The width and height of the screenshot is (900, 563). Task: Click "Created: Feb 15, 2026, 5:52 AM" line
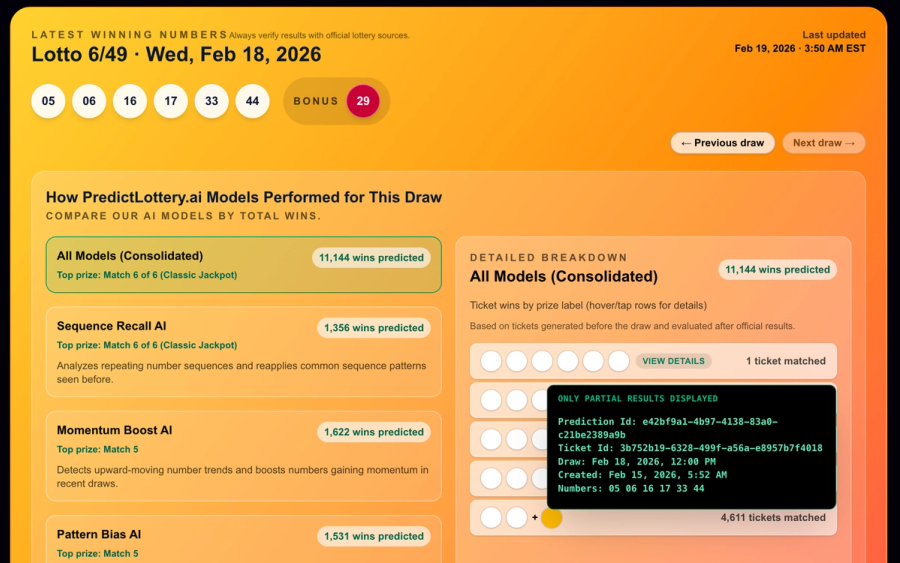(x=642, y=475)
